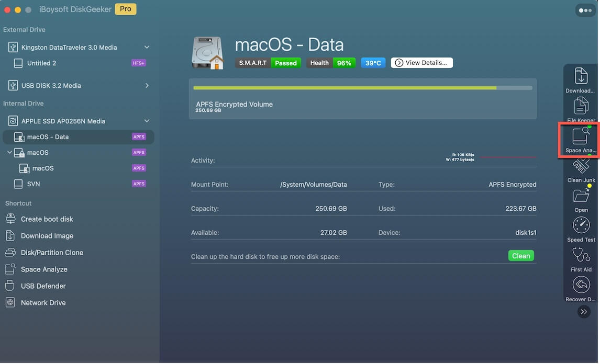The height and width of the screenshot is (364, 600).
Task: Open the Recover Data tool icon
Action: (x=581, y=288)
